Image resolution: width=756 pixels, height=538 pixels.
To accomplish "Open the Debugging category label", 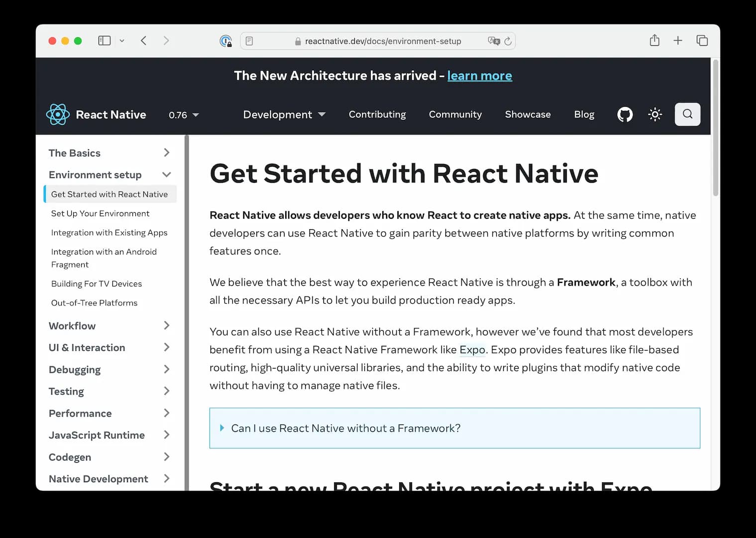I will [x=75, y=370].
